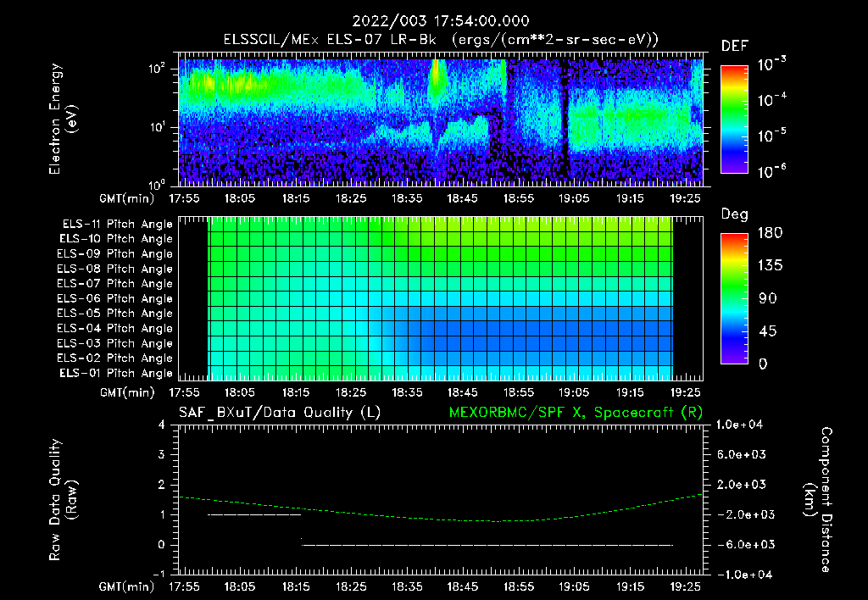868x600 pixels.
Task: Click the green MEXORBMC/SPF X, Spacecraft (R) label
Action: click(576, 413)
